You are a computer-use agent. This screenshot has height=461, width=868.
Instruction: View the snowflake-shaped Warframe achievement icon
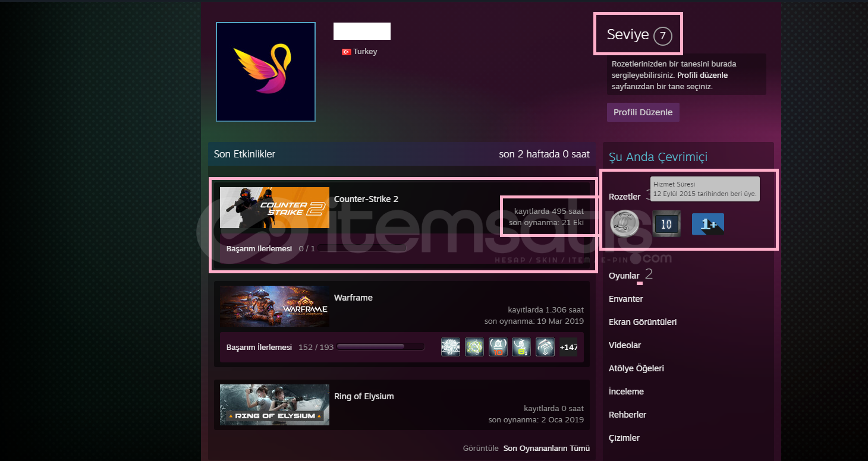coord(451,347)
